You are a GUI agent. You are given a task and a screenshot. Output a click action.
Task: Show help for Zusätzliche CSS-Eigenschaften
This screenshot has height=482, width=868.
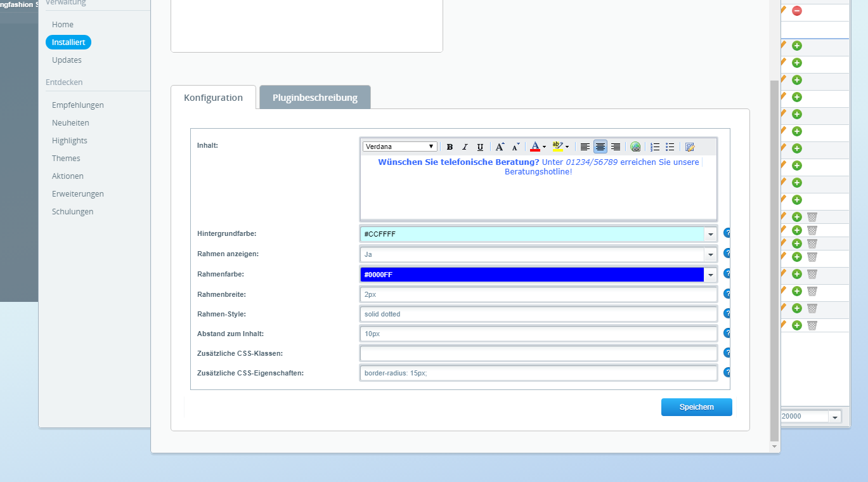pos(727,372)
